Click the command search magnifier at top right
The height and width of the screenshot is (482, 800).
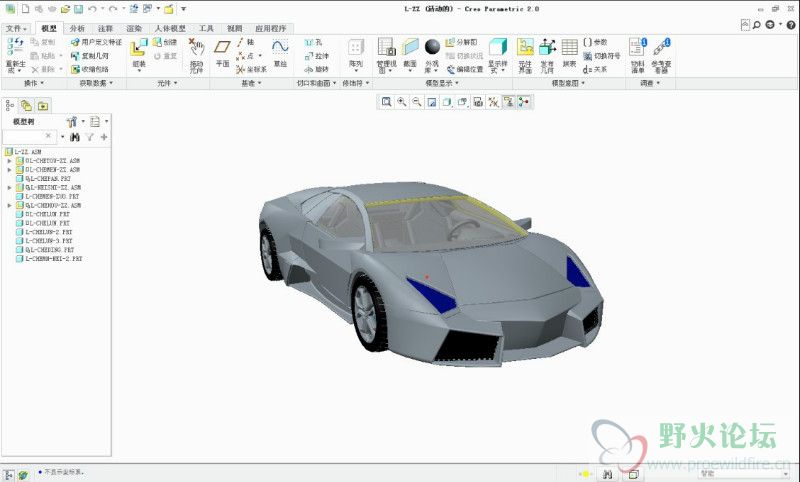tap(757, 24)
